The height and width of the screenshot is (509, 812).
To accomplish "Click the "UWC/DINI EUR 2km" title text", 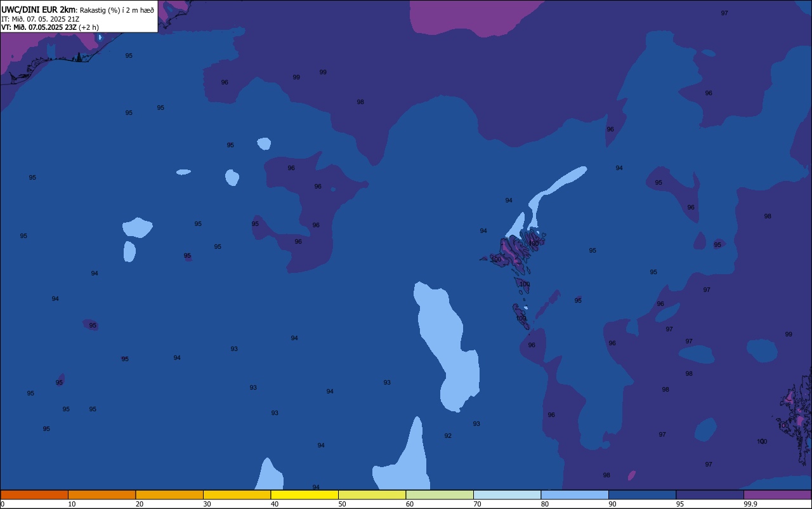I will [x=39, y=10].
